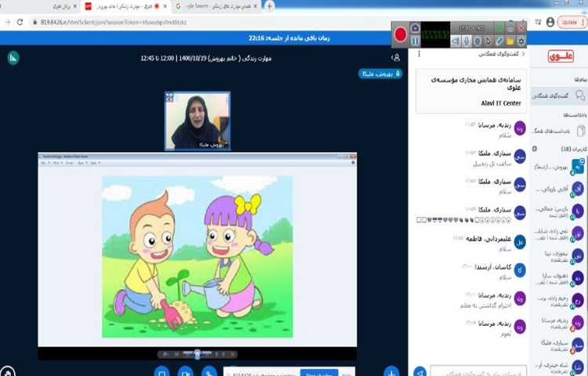Open the recordings folder in recorder toolbar
Viewport: 588px width, 376px height.
[x=510, y=41]
